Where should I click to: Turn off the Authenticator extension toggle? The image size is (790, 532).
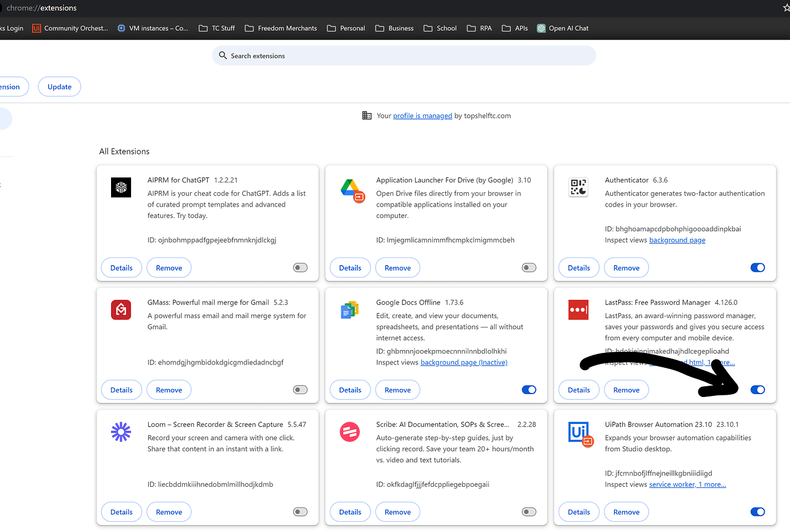pos(757,267)
